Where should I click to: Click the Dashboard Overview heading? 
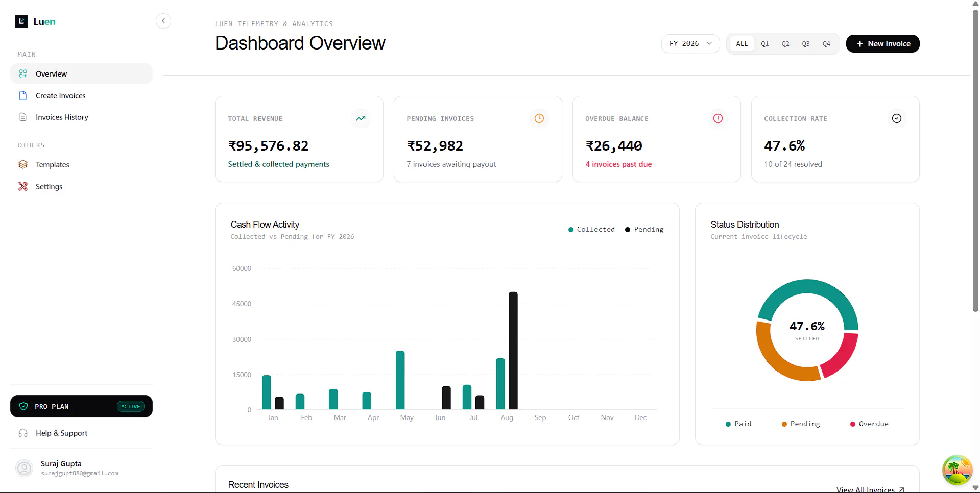pyautogui.click(x=300, y=43)
